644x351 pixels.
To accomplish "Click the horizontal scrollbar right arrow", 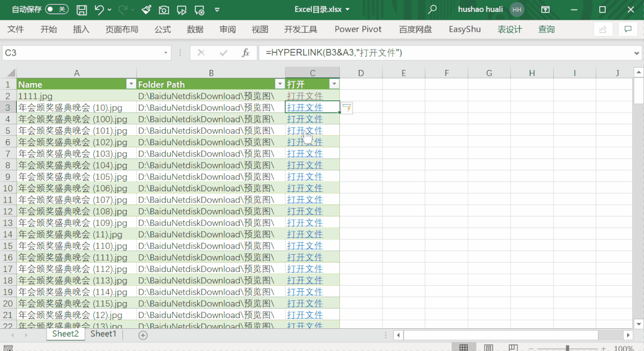I will (628, 335).
